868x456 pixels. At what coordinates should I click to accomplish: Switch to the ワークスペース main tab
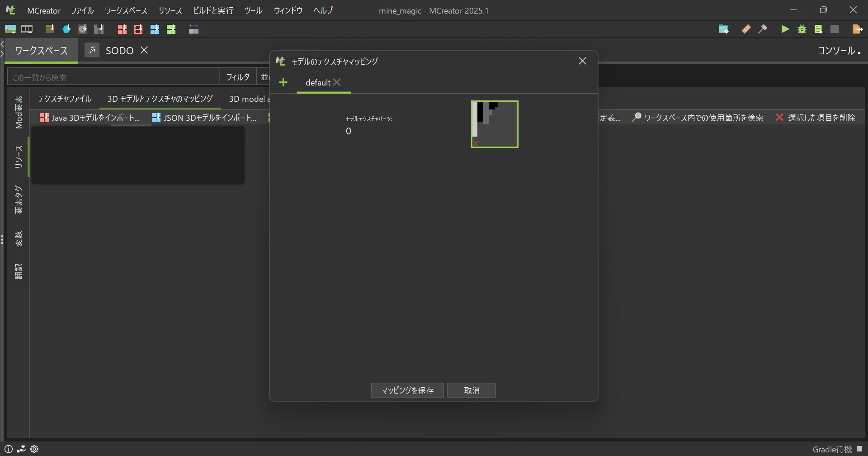[x=41, y=50]
